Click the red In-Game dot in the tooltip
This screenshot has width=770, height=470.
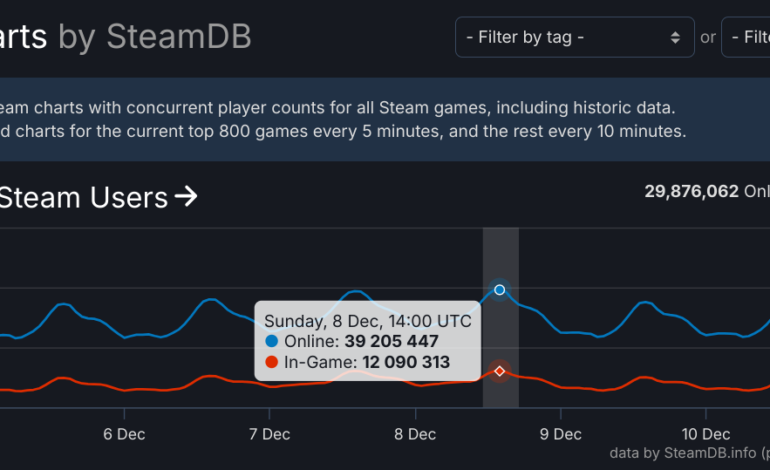tap(272, 362)
